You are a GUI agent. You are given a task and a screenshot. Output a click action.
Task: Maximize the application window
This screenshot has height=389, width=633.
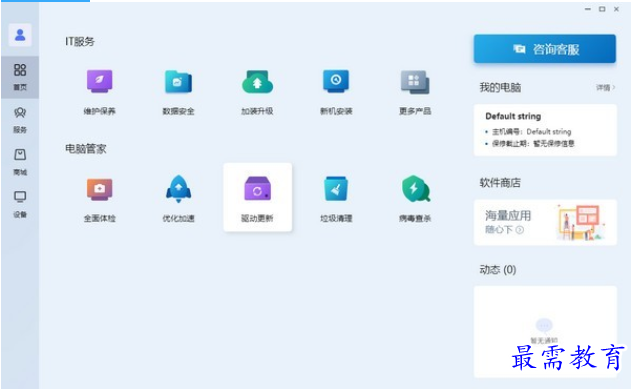pyautogui.click(x=602, y=9)
